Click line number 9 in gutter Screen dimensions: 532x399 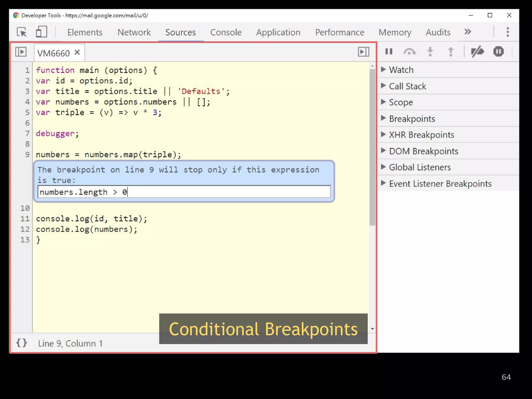(27, 155)
